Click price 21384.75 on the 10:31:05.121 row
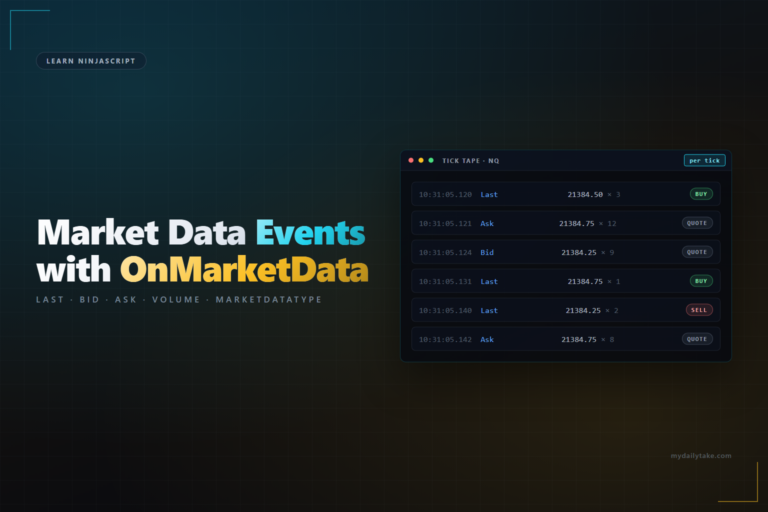The image size is (768, 512). pyautogui.click(x=576, y=223)
